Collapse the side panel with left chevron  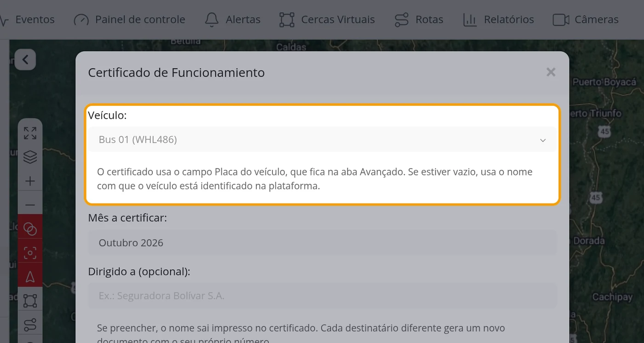coord(25,59)
